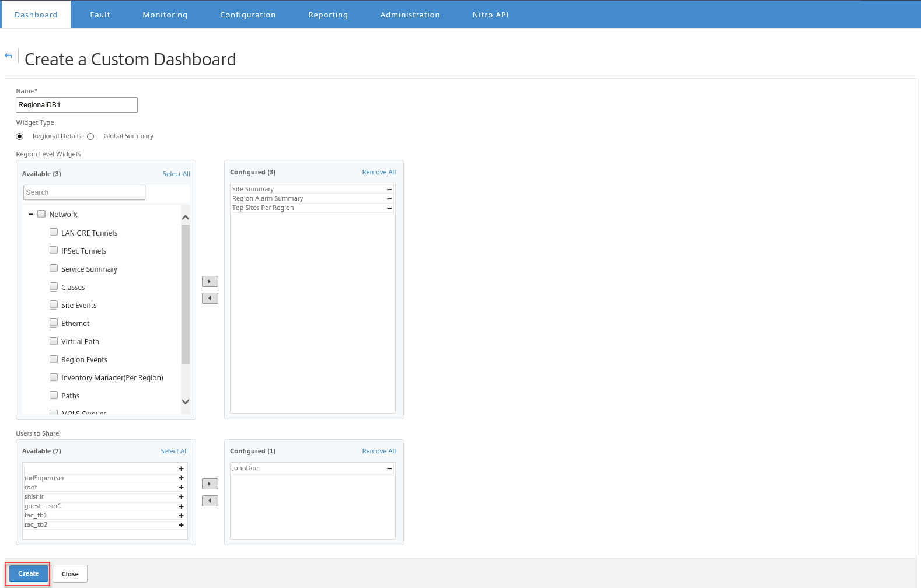Screen dimensions: 921x588
Task: Click the Create button
Action: pos(29,573)
